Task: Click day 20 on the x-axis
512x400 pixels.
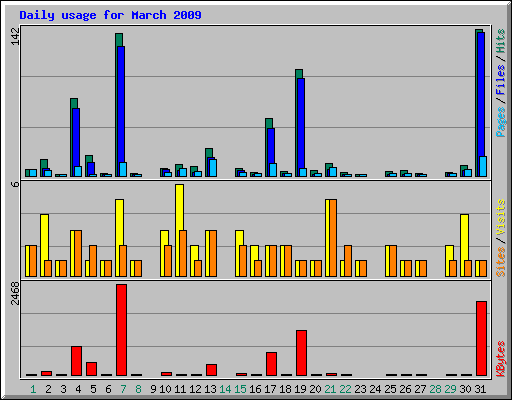Action: [x=315, y=389]
